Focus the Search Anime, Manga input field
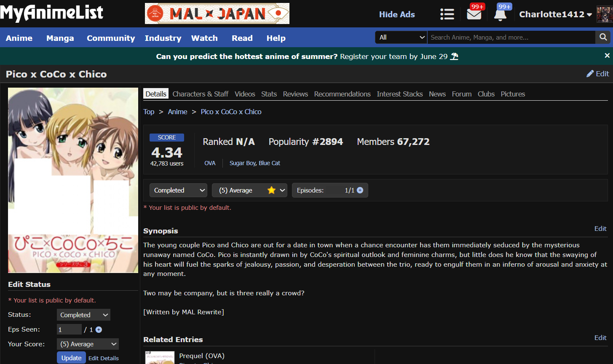The height and width of the screenshot is (364, 613). (511, 37)
